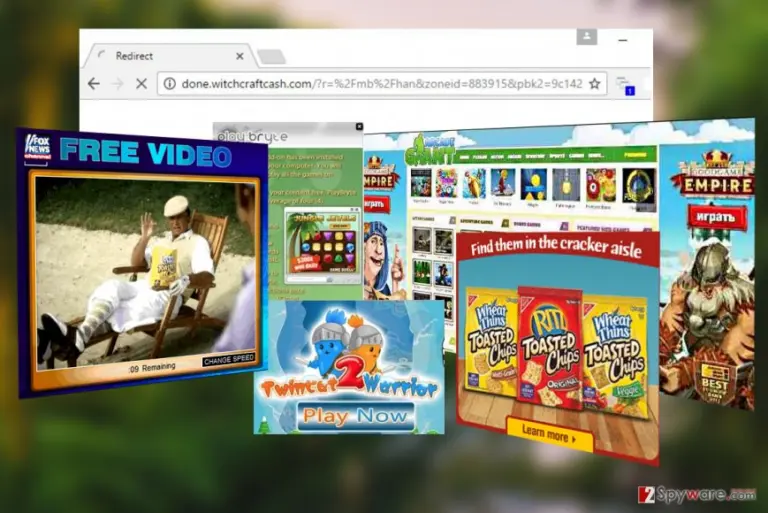Click the video frame of the golfer ad
This screenshot has width=768, height=513.
[x=146, y=272]
